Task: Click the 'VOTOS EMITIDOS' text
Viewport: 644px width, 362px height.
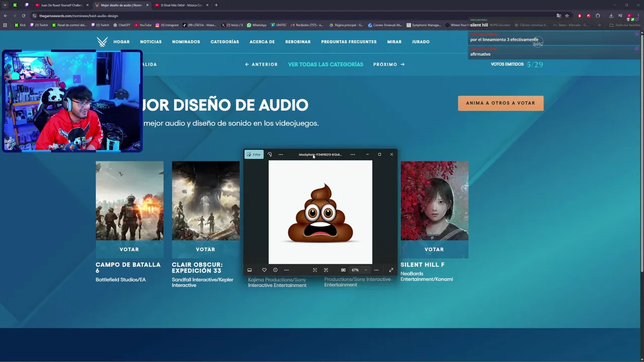Action: [x=507, y=64]
